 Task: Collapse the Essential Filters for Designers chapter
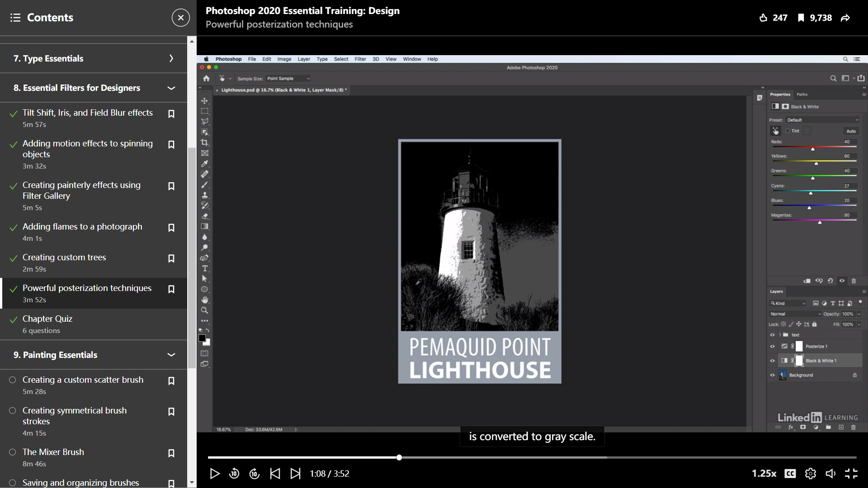coord(171,88)
